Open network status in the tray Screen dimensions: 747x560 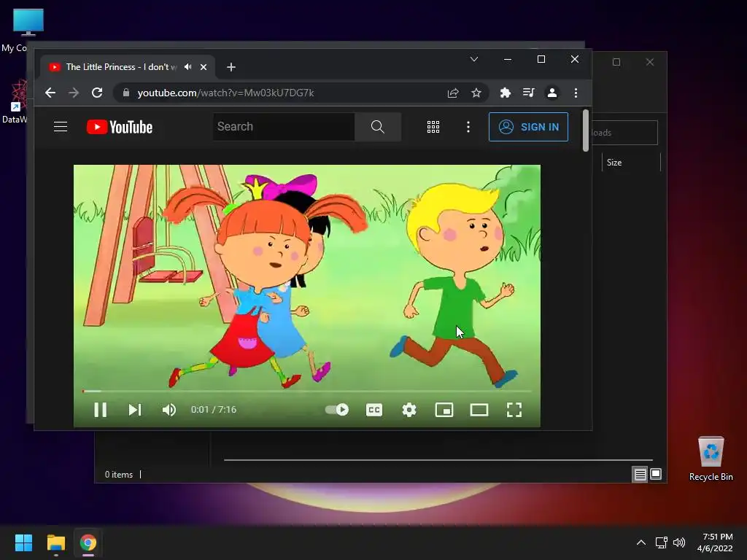pyautogui.click(x=661, y=542)
